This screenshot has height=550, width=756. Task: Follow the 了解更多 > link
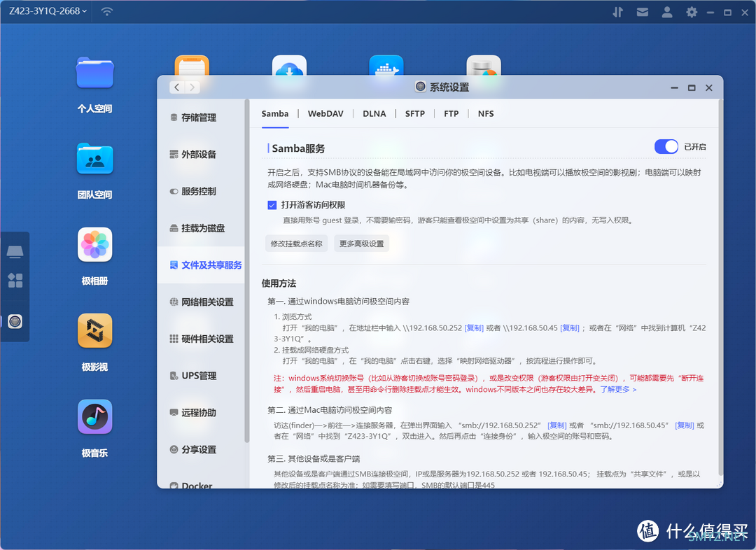pos(618,390)
